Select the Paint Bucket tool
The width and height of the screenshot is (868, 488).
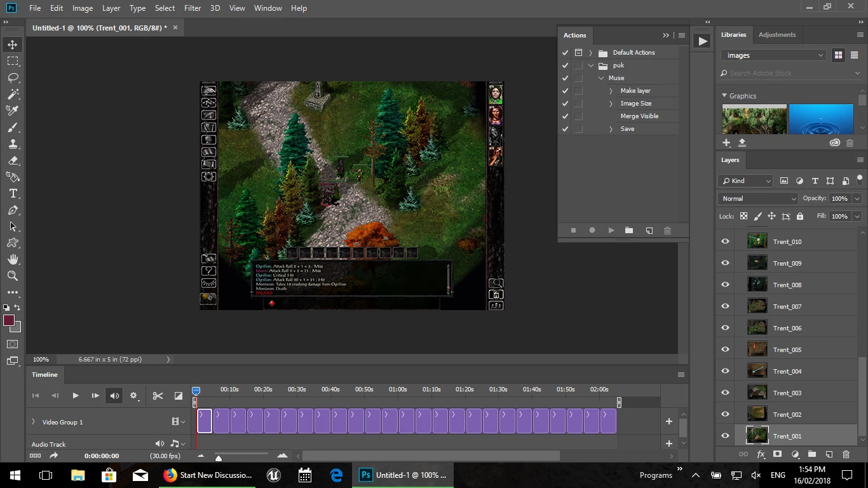(x=13, y=177)
